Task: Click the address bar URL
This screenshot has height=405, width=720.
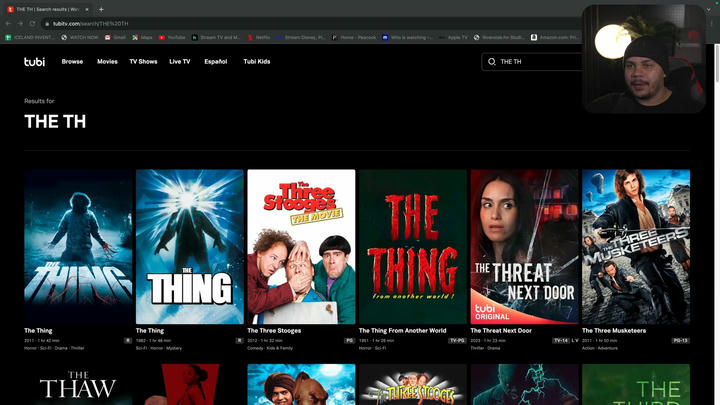Action: click(90, 23)
